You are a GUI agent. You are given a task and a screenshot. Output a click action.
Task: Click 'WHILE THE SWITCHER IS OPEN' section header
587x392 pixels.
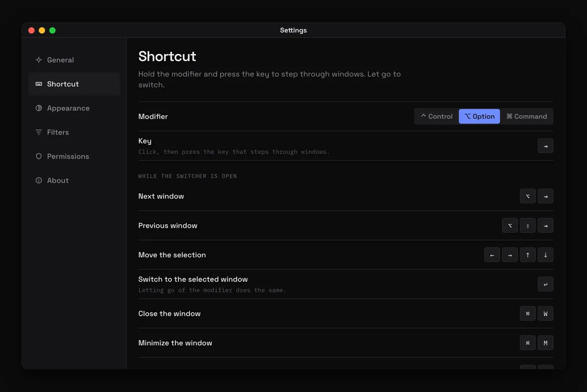coord(188,176)
